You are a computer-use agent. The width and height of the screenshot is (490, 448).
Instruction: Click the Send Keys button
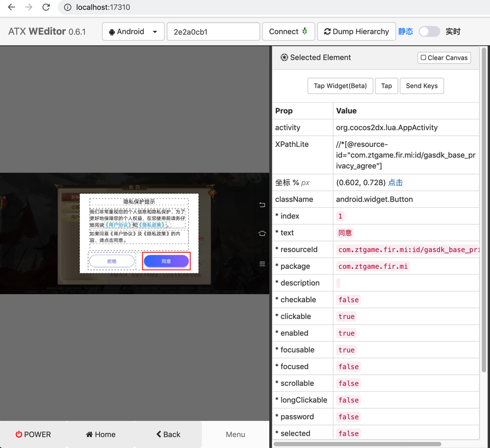coord(421,86)
